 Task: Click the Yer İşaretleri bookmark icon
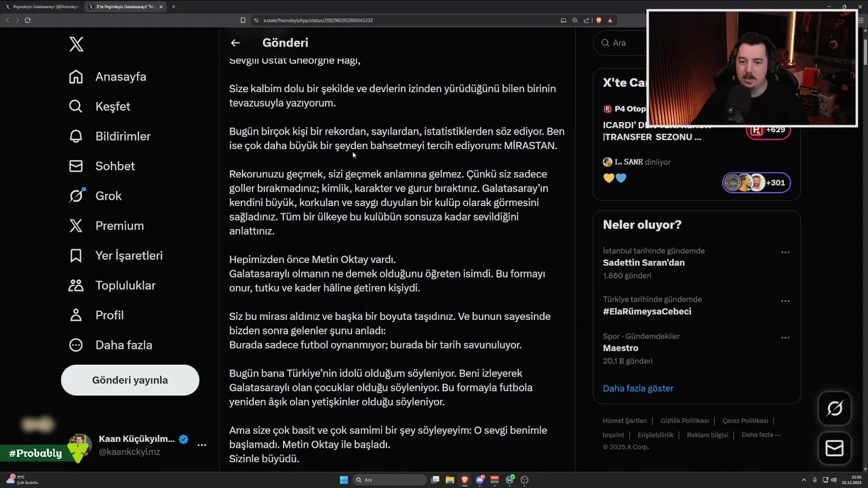(76, 256)
